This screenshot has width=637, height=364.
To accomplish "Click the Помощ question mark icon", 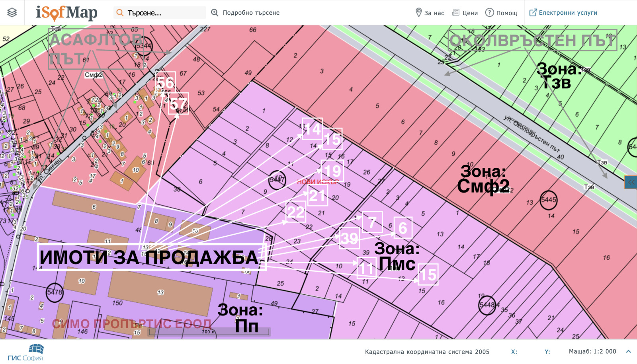I will coord(489,13).
